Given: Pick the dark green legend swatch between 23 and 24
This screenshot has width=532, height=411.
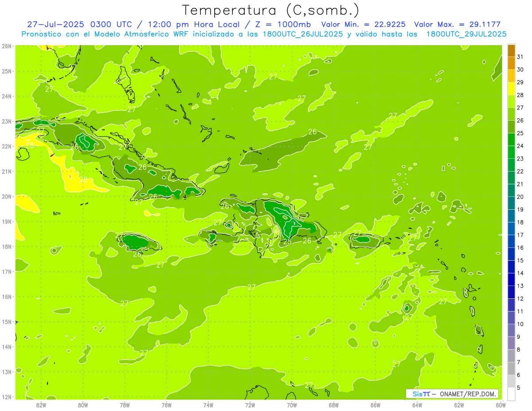Looking at the screenshot, I should (511, 153).
